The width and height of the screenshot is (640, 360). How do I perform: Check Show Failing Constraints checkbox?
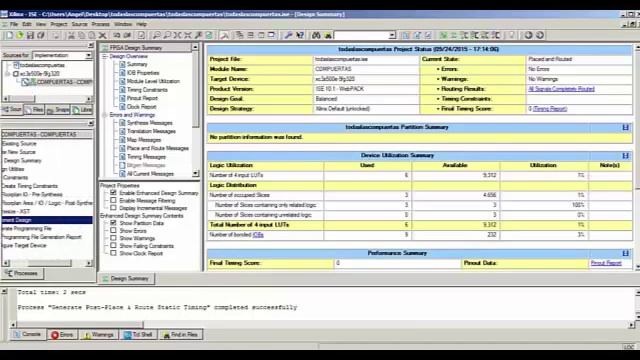click(x=113, y=246)
